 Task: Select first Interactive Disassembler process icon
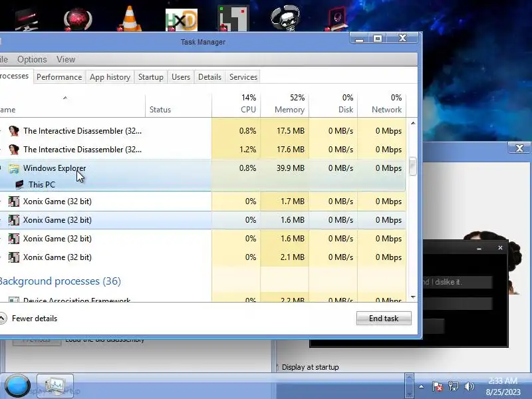click(13, 130)
